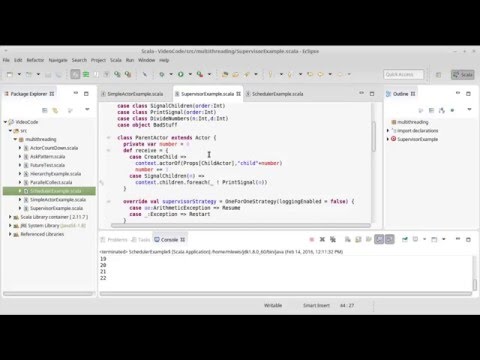The width and height of the screenshot is (480, 360).
Task: Remove launch with the X icon in Console
Action: [x=322, y=239]
